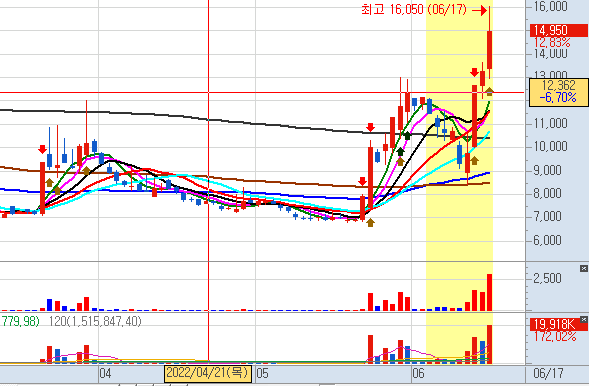Close the indicator panel beside 19,918K
The image size is (589, 386).
tap(584, 319)
